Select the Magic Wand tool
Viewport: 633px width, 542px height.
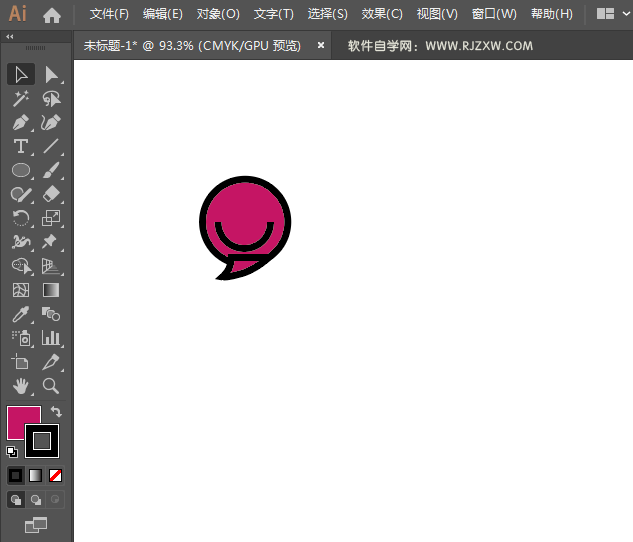20,98
